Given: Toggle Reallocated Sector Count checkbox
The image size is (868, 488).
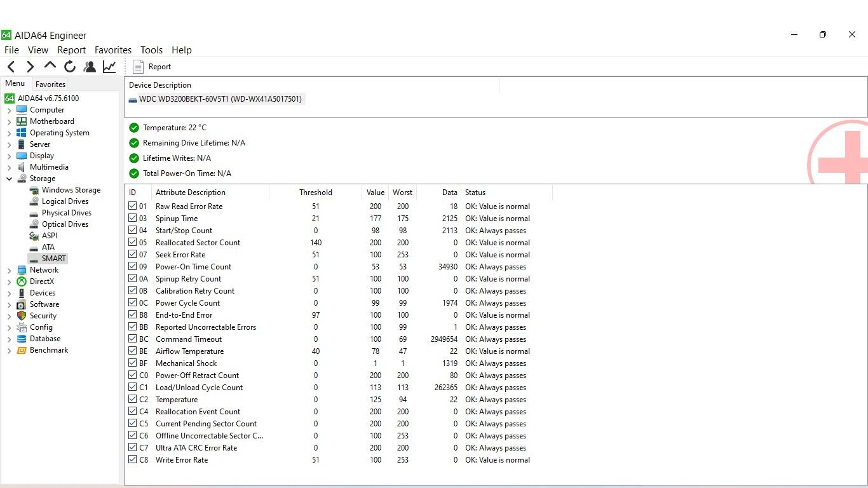Looking at the screenshot, I should pos(132,242).
